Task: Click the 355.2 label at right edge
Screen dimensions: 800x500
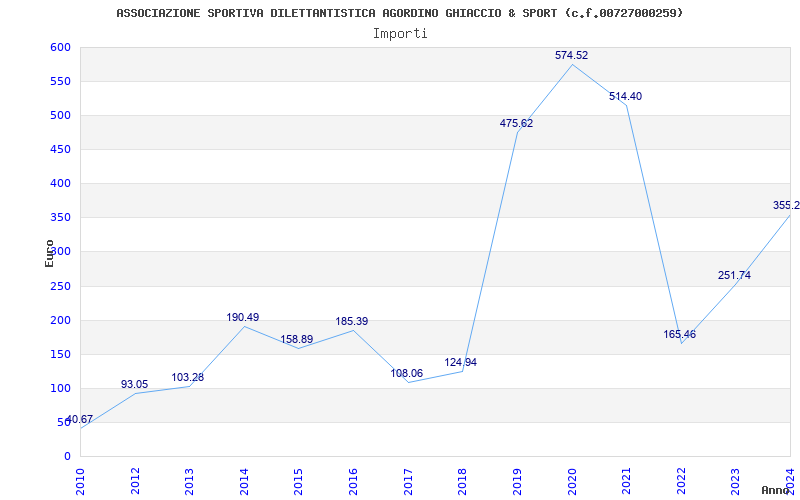Action: coord(786,205)
